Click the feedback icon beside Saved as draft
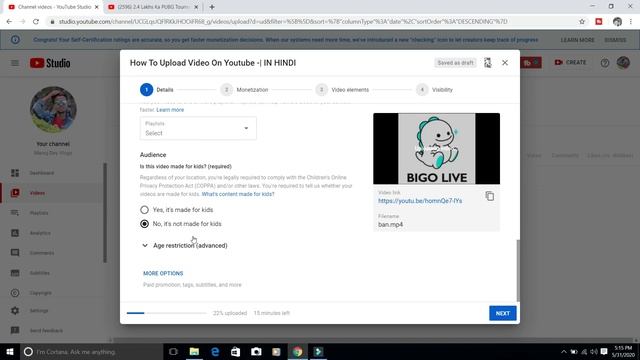Image resolution: width=640 pixels, height=360 pixels. pyautogui.click(x=488, y=62)
